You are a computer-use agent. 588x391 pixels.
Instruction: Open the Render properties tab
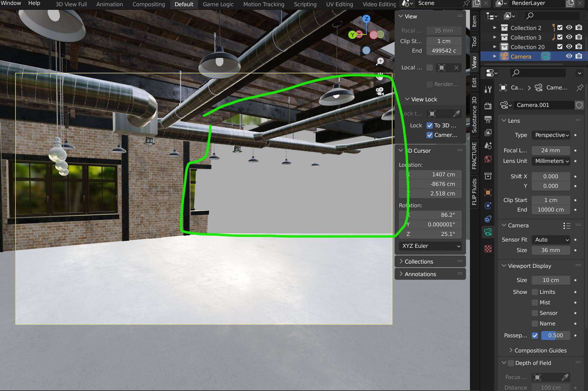(x=488, y=105)
